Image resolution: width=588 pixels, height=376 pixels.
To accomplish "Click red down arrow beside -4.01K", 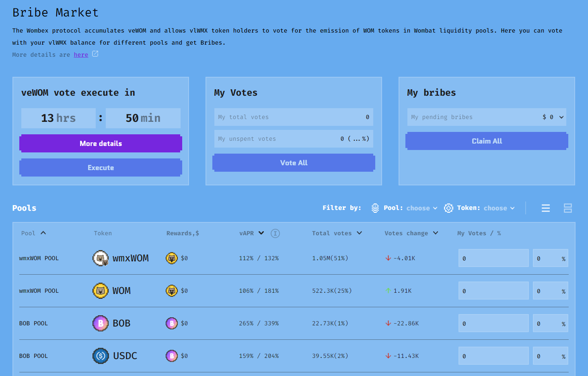I will point(388,258).
